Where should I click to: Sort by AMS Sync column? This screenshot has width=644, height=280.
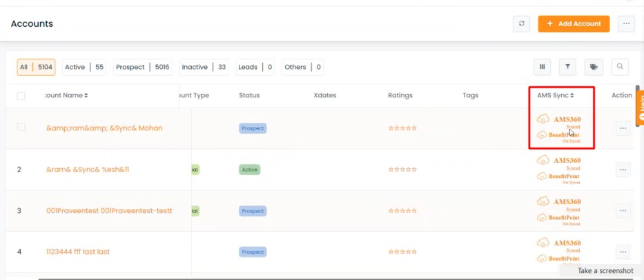pos(555,96)
